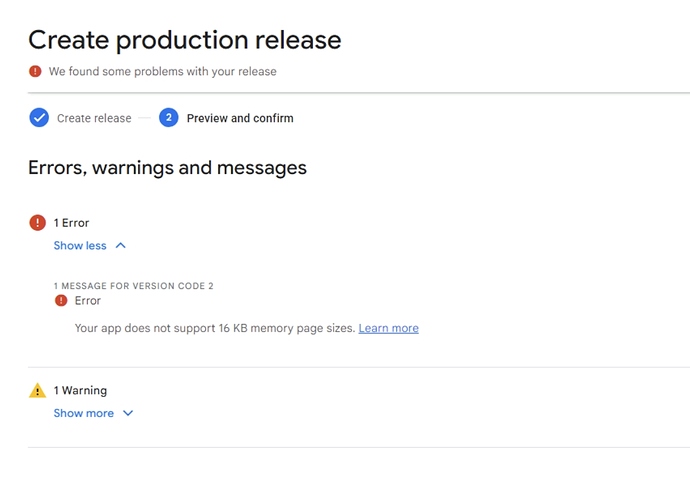Click the step 2 circle icon
690x480 pixels.
(168, 118)
